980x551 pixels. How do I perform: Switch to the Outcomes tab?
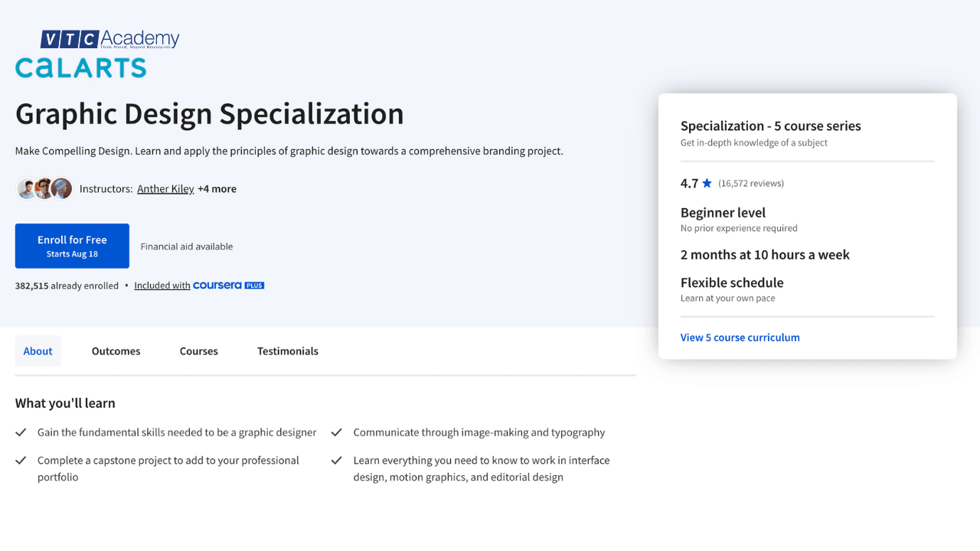[116, 350]
